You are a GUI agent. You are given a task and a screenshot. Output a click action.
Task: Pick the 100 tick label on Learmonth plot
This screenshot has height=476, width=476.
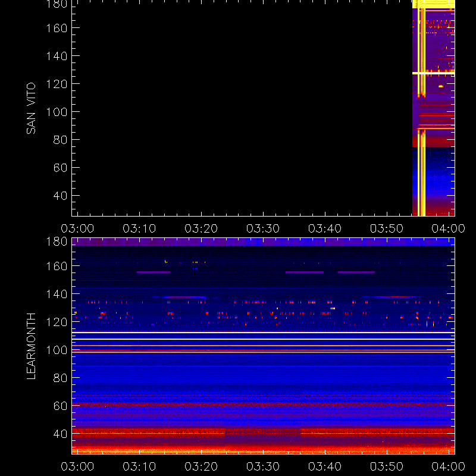pyautogui.click(x=57, y=350)
